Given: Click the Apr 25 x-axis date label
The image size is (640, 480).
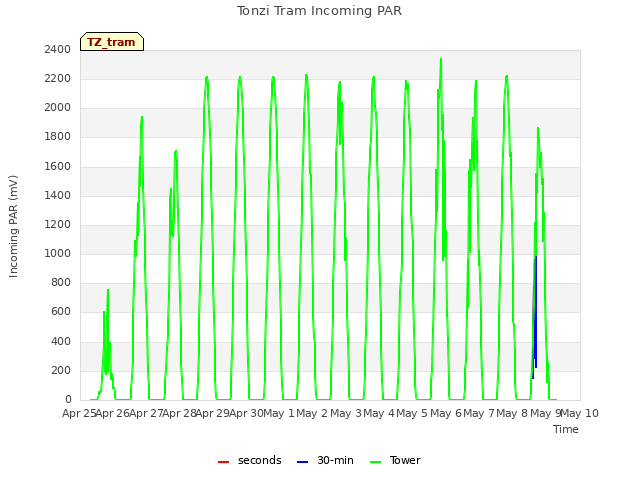Looking at the screenshot, I should [79, 413].
